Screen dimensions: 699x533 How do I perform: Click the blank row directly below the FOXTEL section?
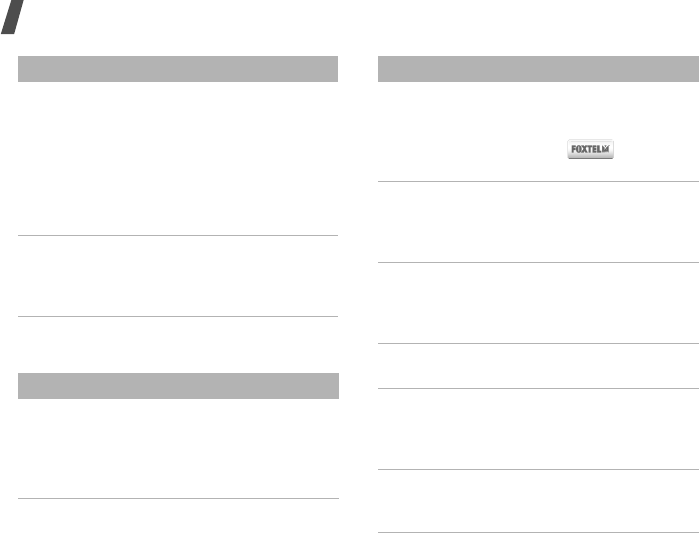(539, 222)
